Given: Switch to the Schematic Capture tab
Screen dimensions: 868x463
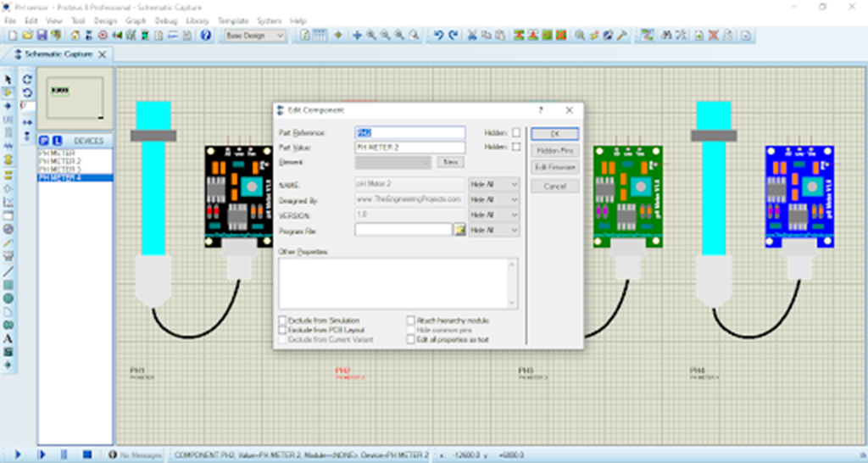Looking at the screenshot, I should point(58,54).
